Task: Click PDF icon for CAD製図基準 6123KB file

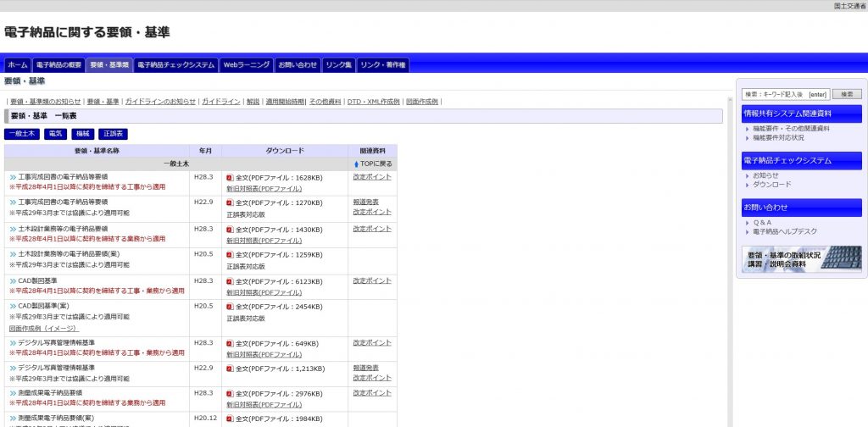Action: (x=230, y=281)
